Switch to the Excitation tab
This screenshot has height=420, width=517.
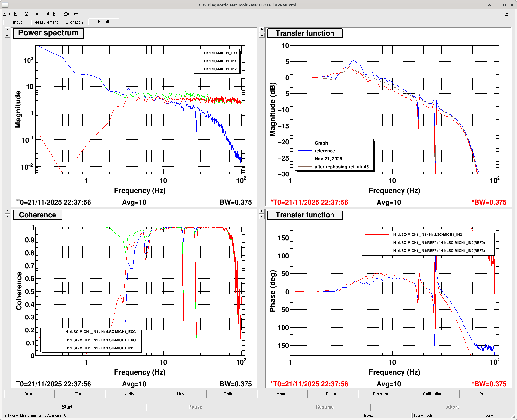(x=74, y=22)
